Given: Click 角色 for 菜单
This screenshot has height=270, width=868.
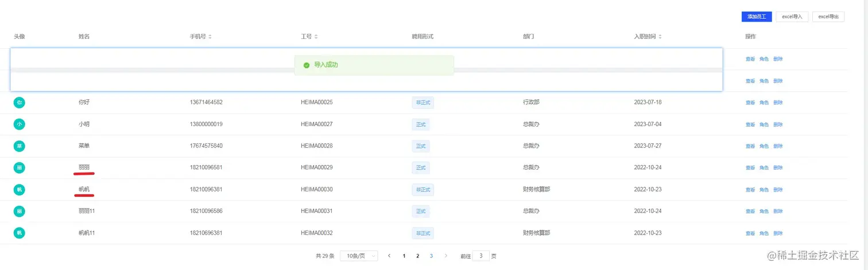Looking at the screenshot, I should point(764,146).
